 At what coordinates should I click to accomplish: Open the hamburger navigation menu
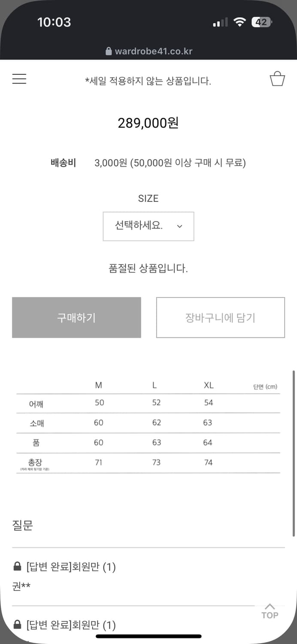point(19,79)
